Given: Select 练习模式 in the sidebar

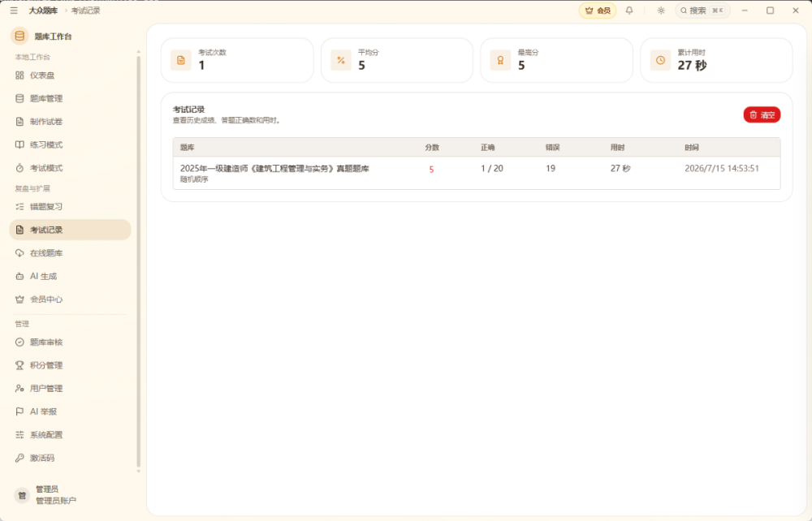Looking at the screenshot, I should click(x=70, y=144).
